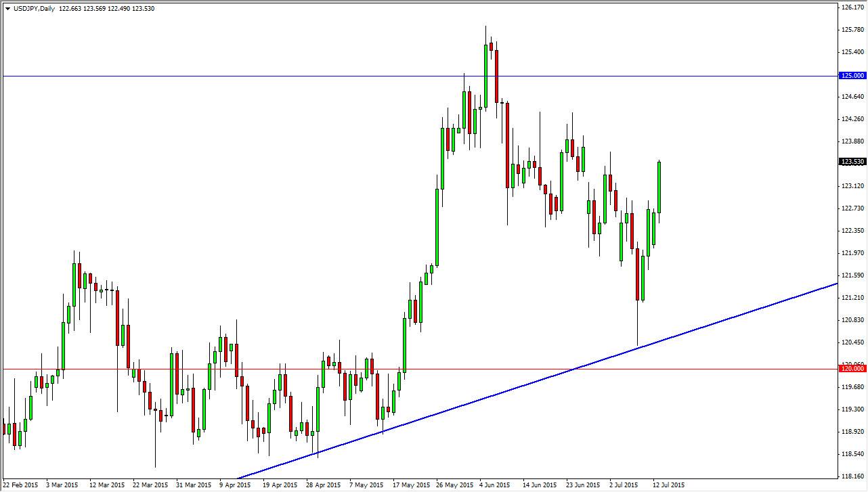This screenshot has width=868, height=492.
Task: Click the 4 Jun 2015 axis label
Action: click(x=494, y=485)
